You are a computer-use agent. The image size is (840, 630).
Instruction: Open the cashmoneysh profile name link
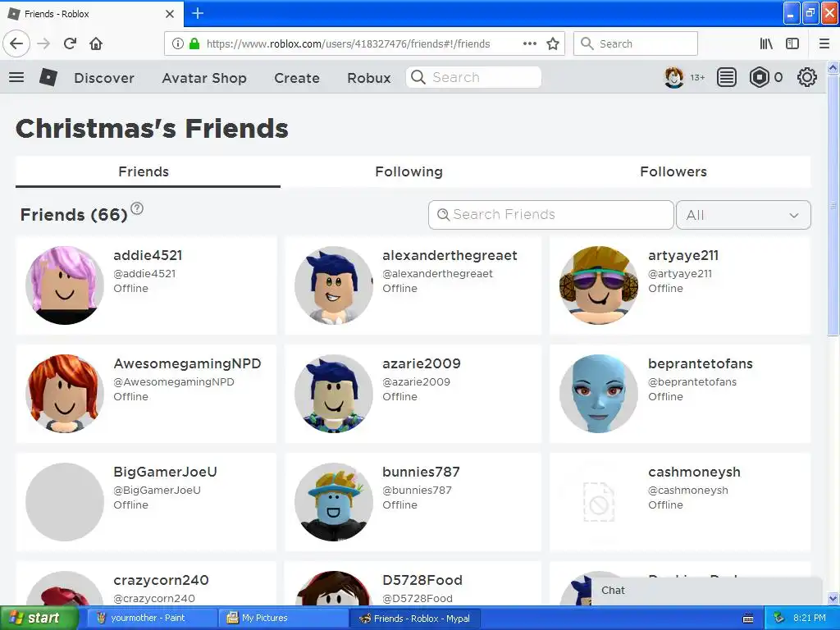[x=694, y=472]
